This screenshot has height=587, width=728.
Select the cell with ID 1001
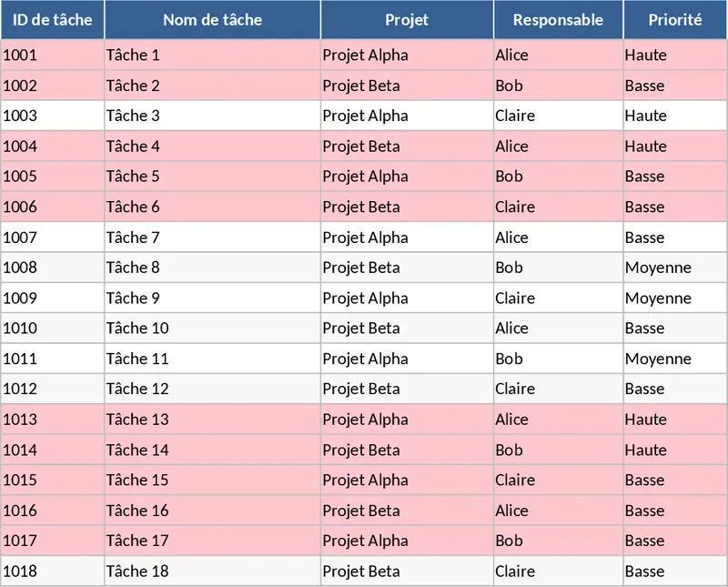point(20,55)
